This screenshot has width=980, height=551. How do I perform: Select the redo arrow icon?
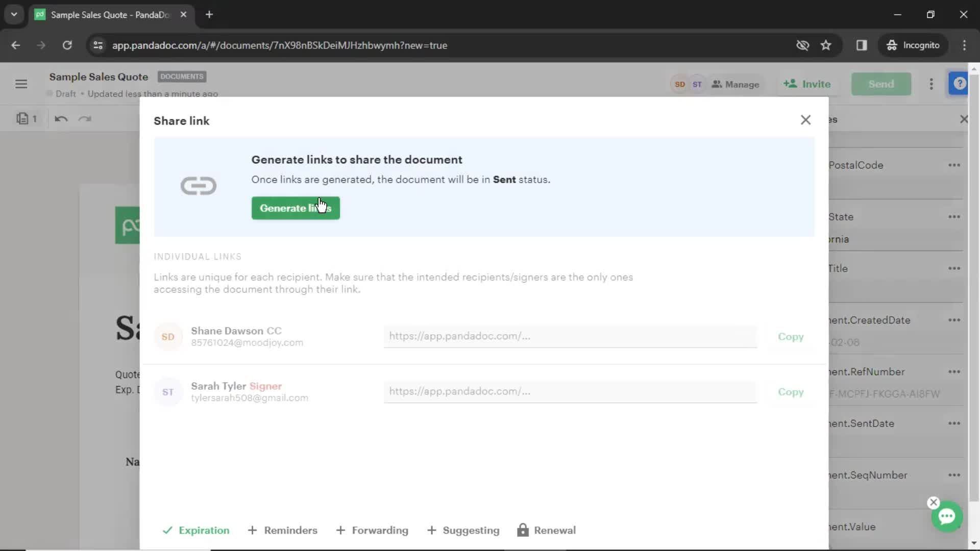(x=85, y=118)
